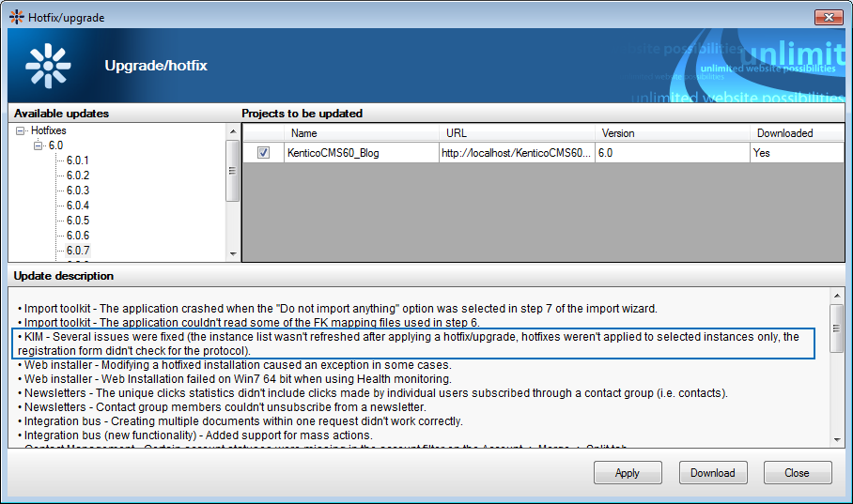The height and width of the screenshot is (504, 853).
Task: Select hotfix 6.0.2 in the tree
Action: (x=78, y=176)
